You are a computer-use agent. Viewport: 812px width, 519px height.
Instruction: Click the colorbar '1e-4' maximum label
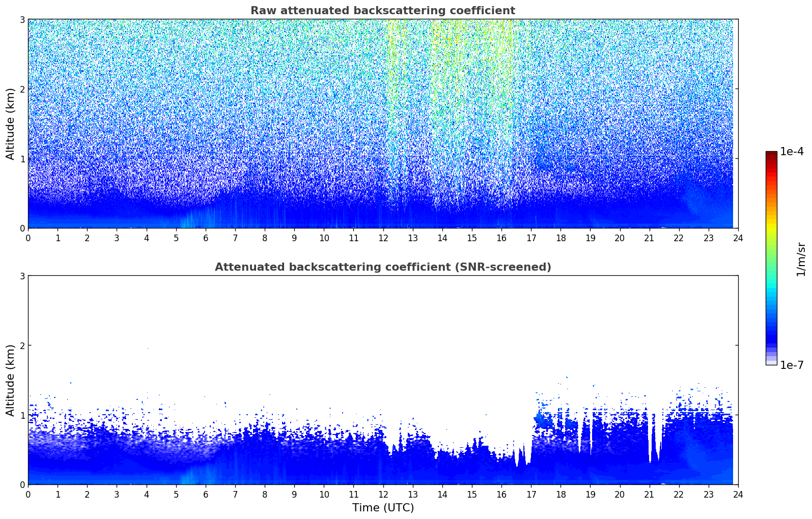(792, 152)
